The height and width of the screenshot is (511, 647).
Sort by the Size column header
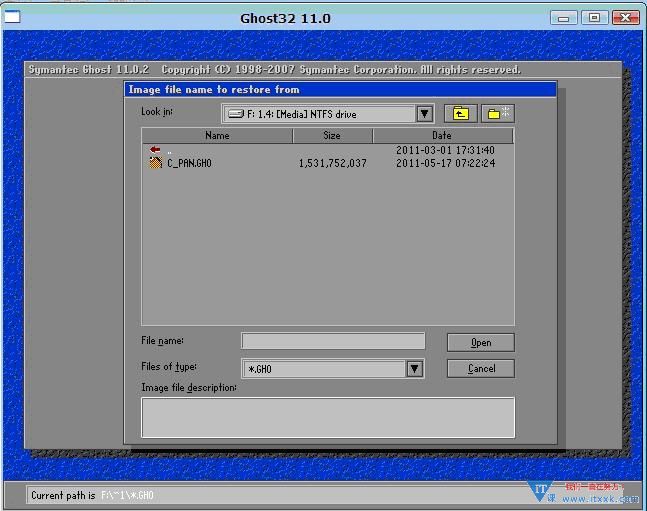pyautogui.click(x=332, y=135)
